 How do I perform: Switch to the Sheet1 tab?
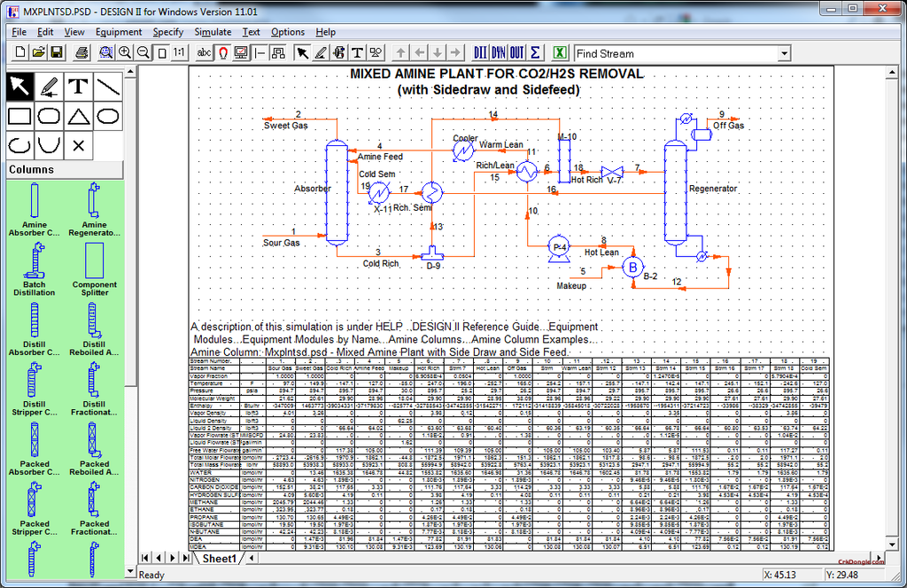(x=220, y=559)
